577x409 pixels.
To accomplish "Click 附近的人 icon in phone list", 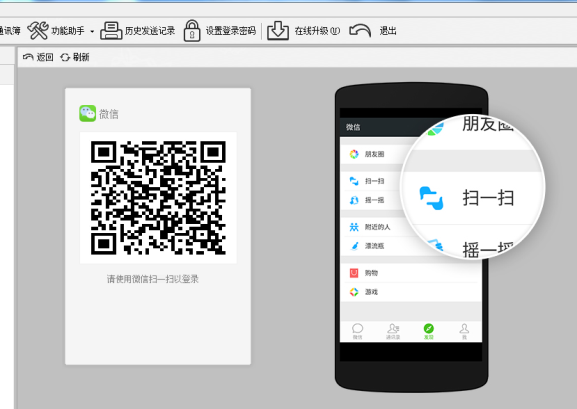I will pyautogui.click(x=354, y=227).
